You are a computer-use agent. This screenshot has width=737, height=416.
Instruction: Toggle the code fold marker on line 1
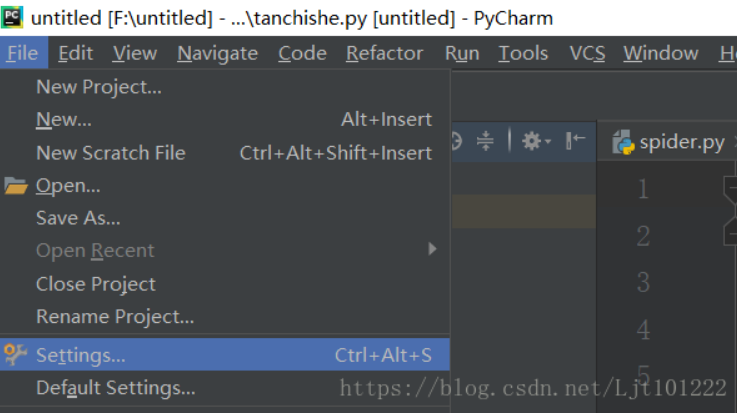pos(729,187)
